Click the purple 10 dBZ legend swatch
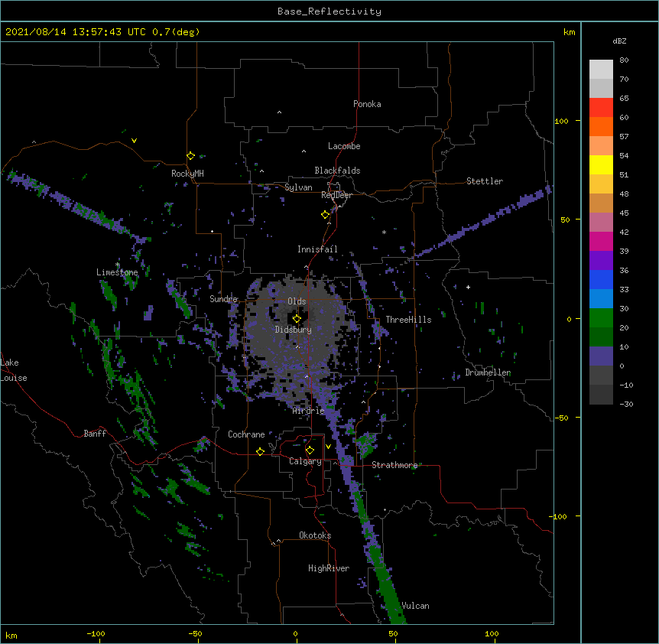This screenshot has height=644, width=659. (x=601, y=356)
